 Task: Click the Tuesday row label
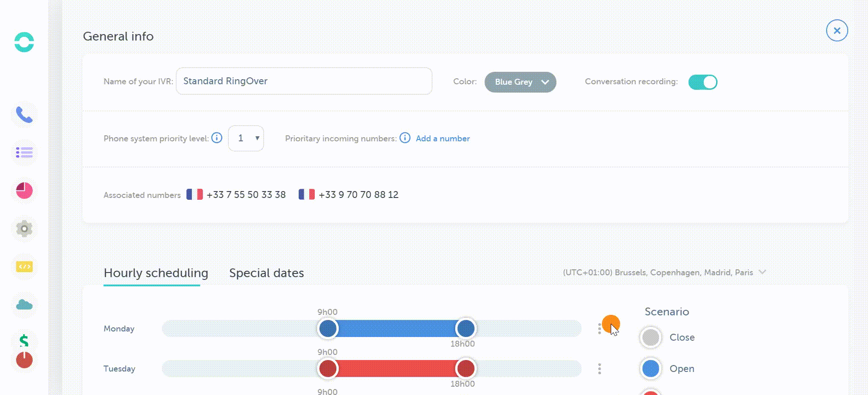tap(119, 369)
